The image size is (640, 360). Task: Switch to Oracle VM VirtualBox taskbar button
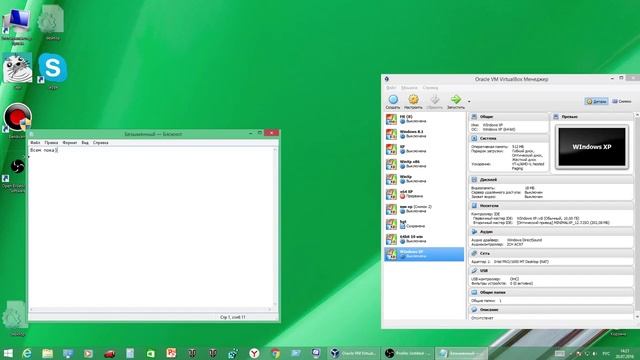click(x=353, y=353)
